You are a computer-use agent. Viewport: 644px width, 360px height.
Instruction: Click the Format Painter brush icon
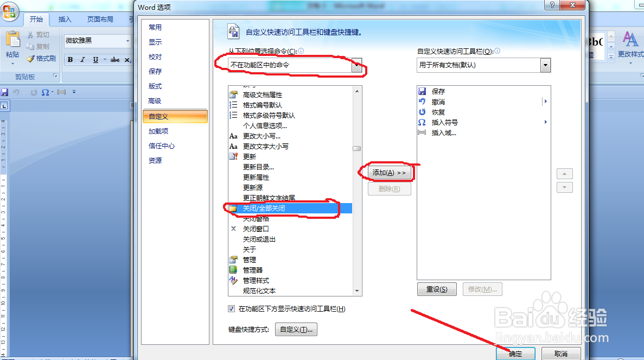[x=31, y=59]
